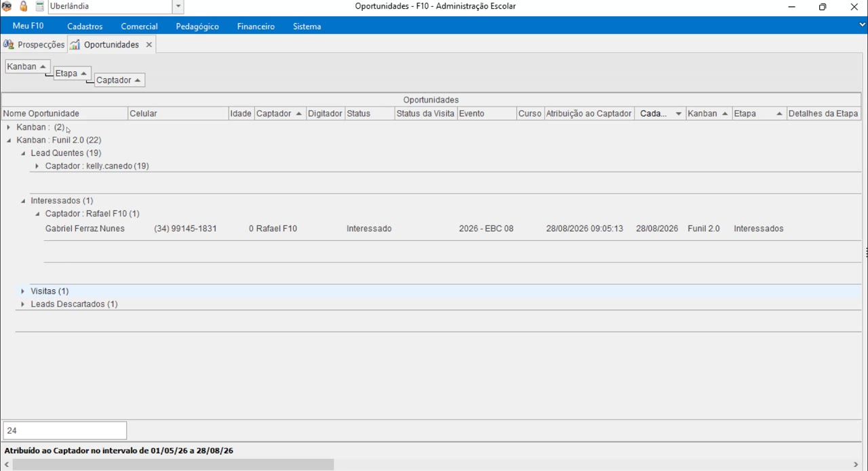This screenshot has height=471, width=868.
Task: Click the 28/08/2026 cadastro date cell
Action: (657, 229)
